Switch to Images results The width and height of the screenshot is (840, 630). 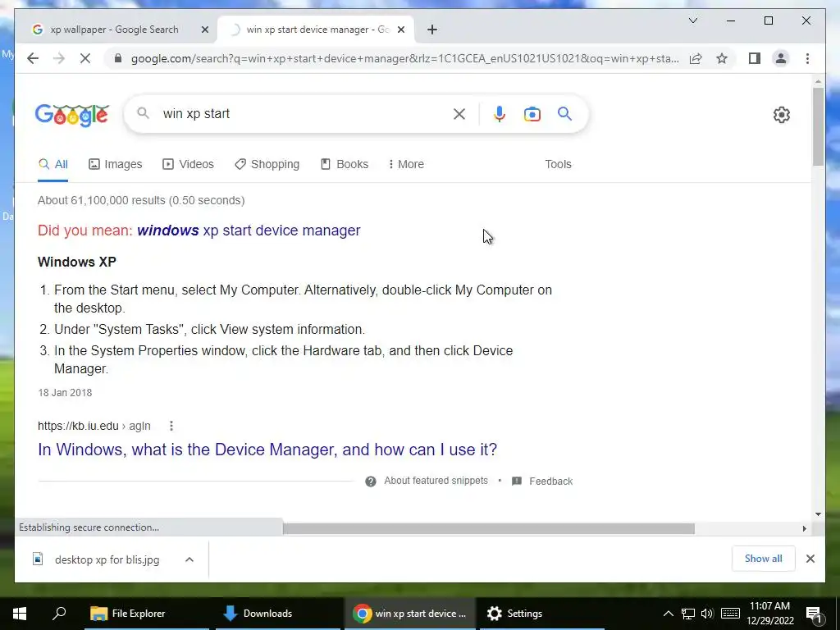point(115,164)
